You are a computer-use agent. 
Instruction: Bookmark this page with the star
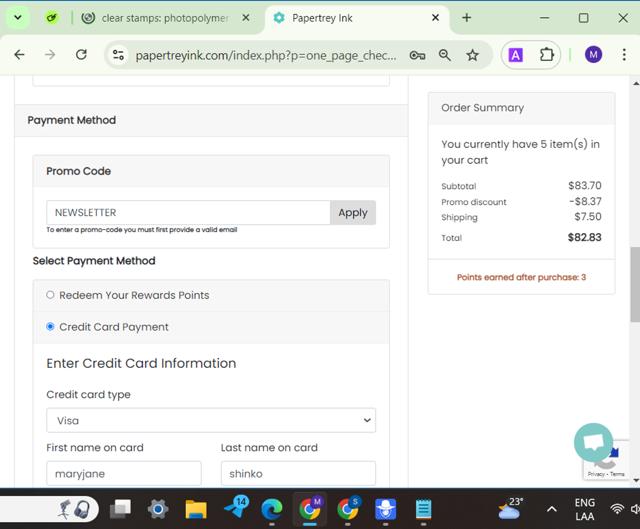click(472, 55)
